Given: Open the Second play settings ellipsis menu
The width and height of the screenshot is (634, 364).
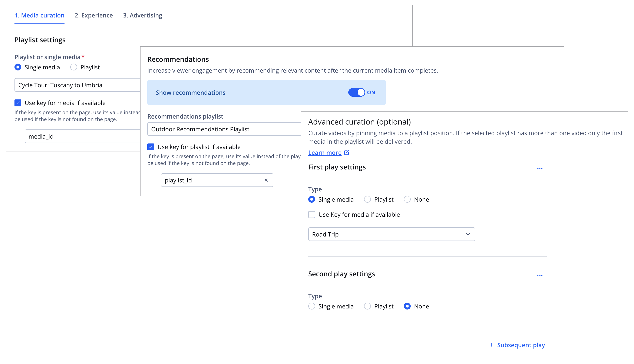Looking at the screenshot, I should point(539,275).
